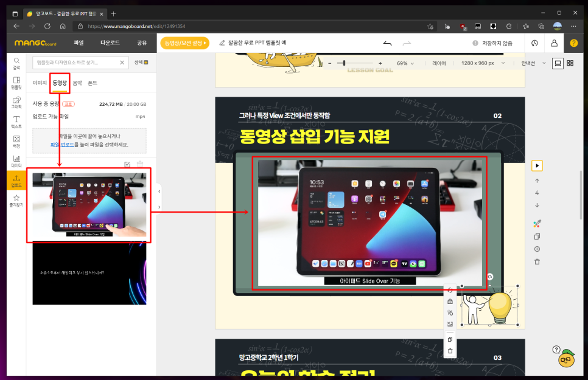Screen dimensions: 588x380
Task: Click the 파일 업로드 link
Action: (x=62, y=145)
